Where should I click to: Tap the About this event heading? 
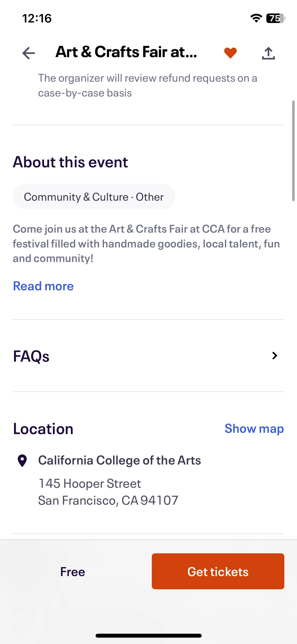(x=70, y=162)
